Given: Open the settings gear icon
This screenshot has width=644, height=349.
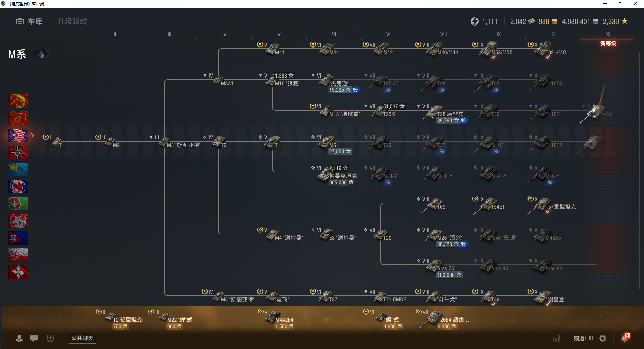Looking at the screenshot, I should coord(603,338).
